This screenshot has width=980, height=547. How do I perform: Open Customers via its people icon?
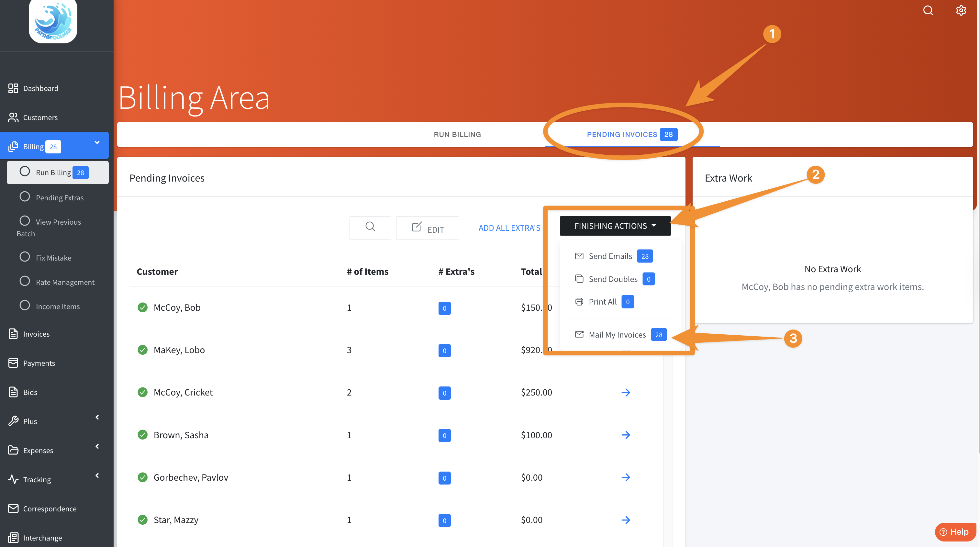pos(13,117)
